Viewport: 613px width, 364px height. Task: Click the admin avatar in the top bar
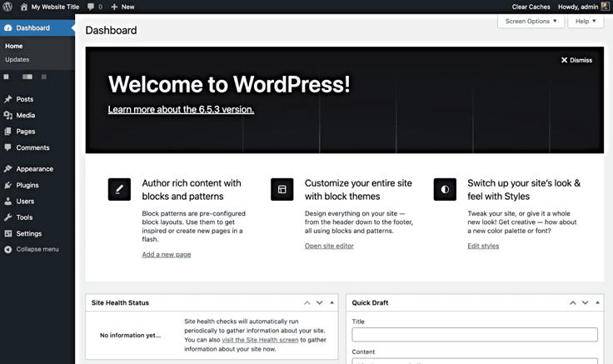tap(605, 7)
